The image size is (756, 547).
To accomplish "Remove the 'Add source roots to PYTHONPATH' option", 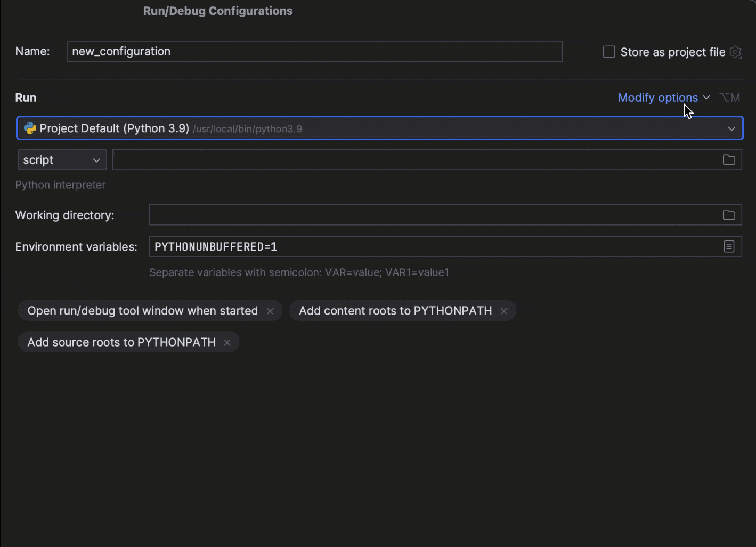I will click(x=227, y=343).
